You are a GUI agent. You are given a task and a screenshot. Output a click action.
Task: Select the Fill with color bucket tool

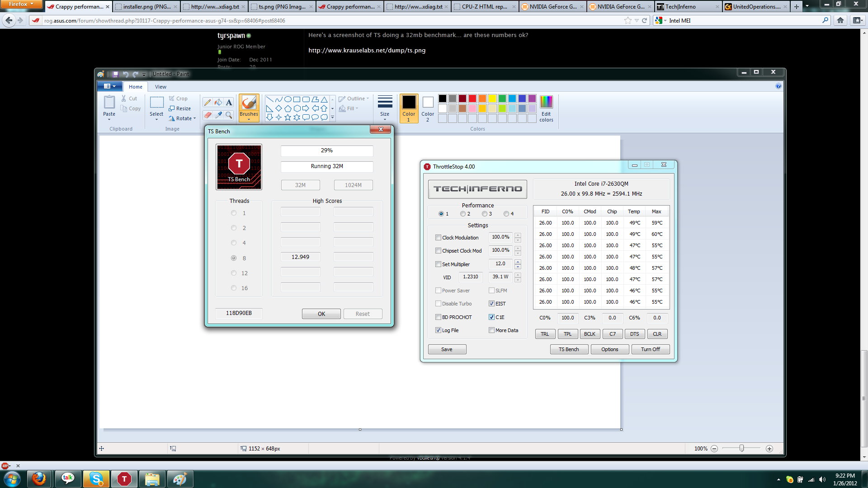(x=218, y=103)
